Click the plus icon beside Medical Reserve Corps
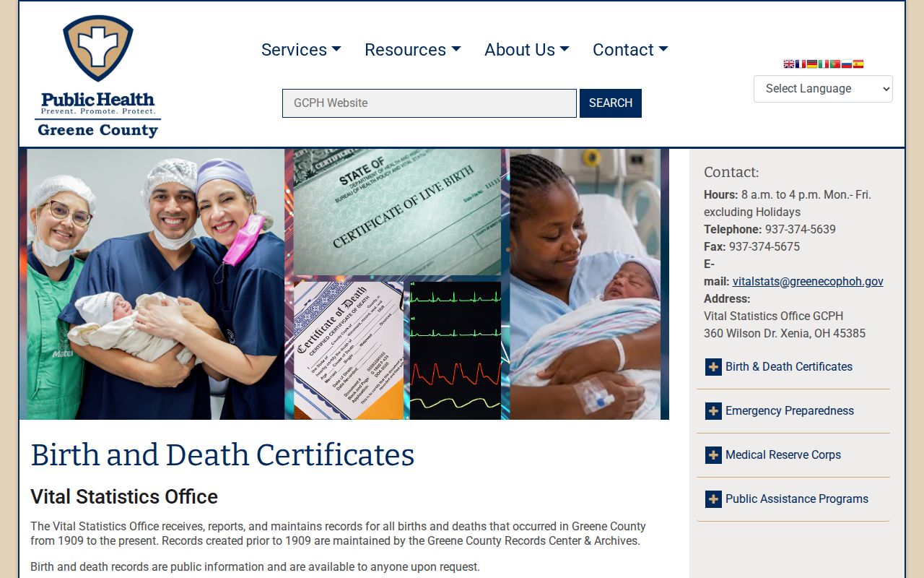The height and width of the screenshot is (578, 924). (713, 455)
